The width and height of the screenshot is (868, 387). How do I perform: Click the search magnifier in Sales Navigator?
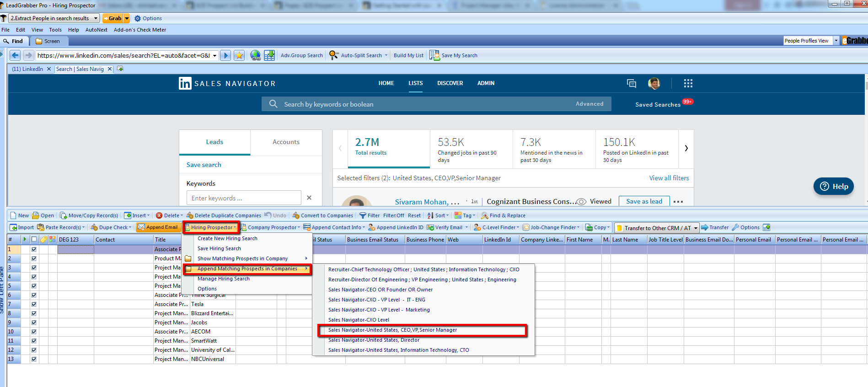[273, 104]
